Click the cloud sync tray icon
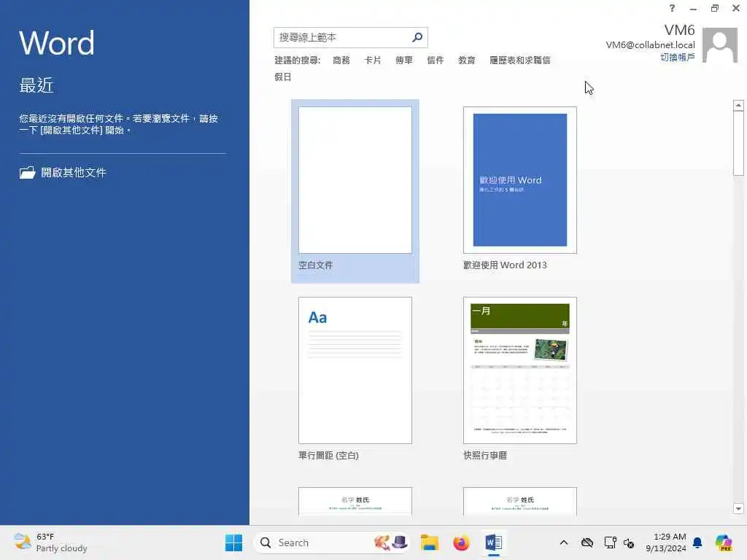 point(587,542)
